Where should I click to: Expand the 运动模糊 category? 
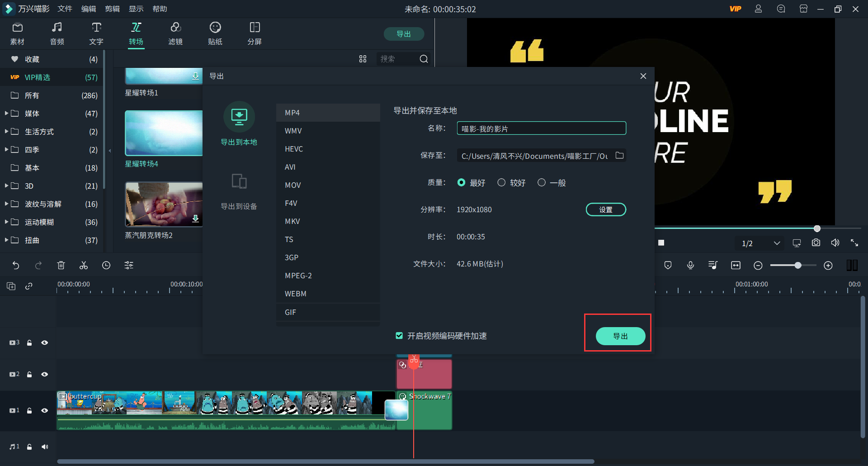click(x=7, y=222)
